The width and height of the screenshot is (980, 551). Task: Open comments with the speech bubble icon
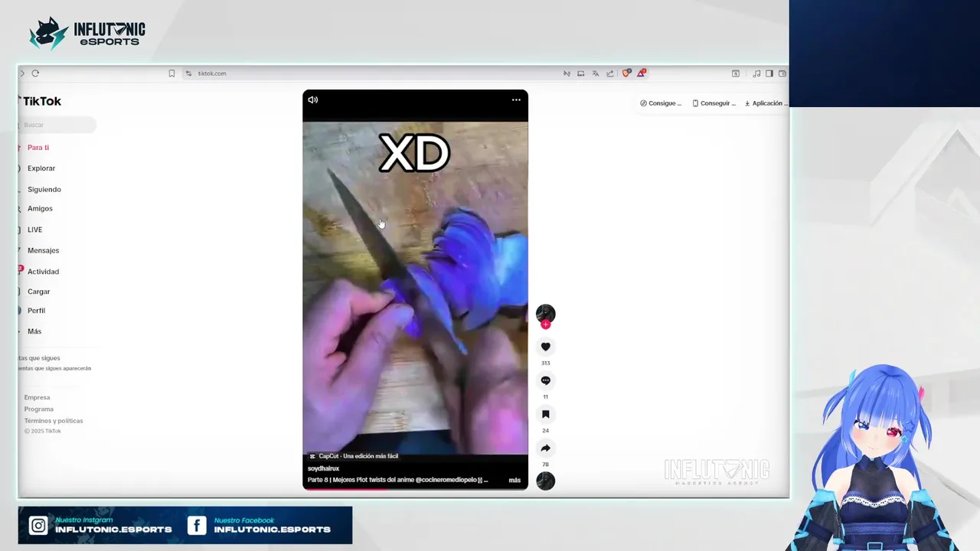[545, 380]
